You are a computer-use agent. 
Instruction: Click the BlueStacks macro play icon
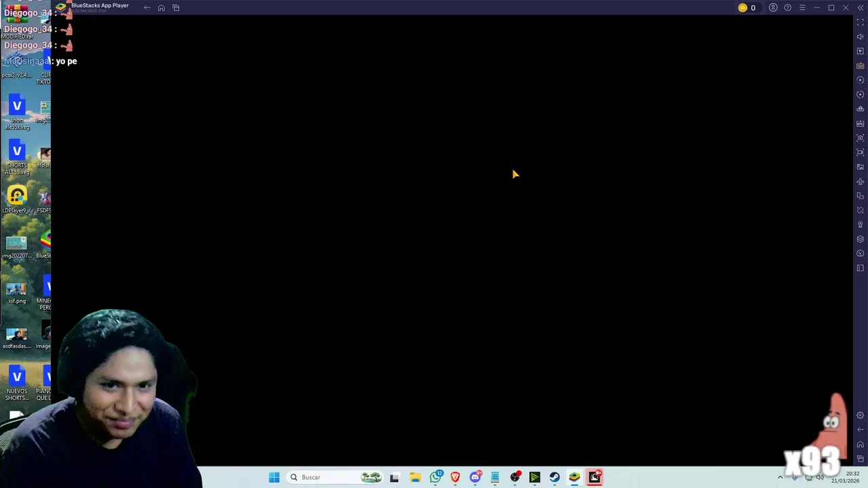coord(861,80)
